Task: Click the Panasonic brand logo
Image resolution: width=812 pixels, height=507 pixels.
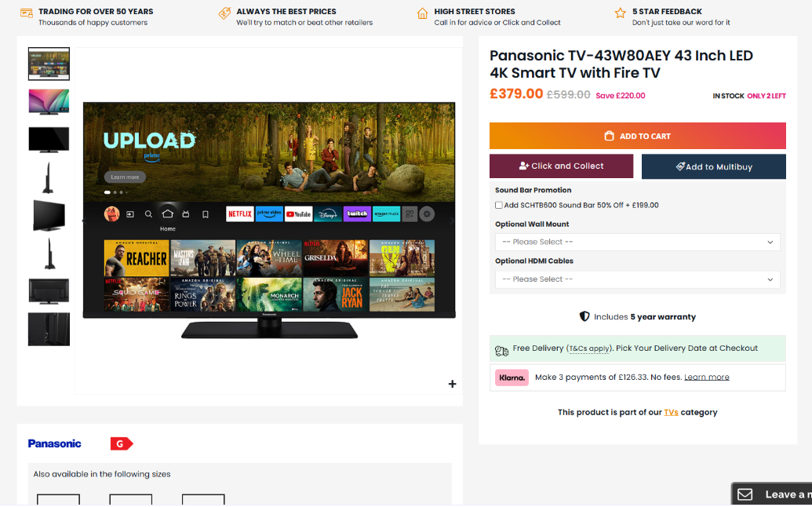Action: (x=54, y=443)
